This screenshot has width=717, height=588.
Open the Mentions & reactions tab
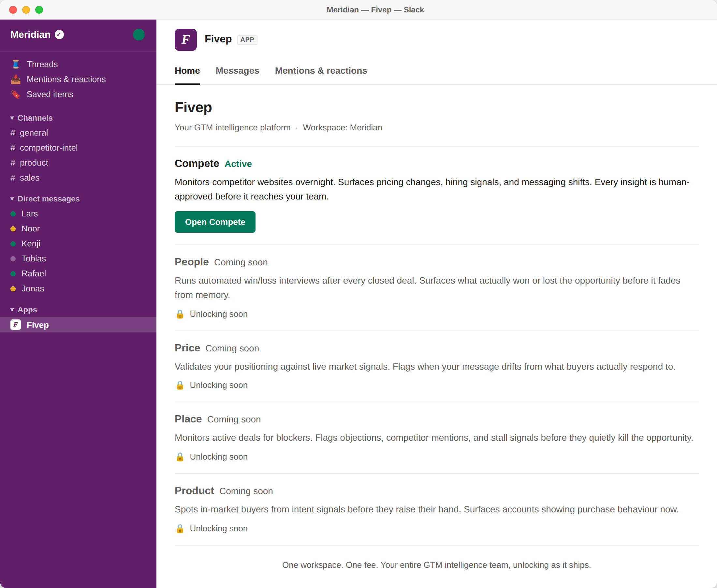pyautogui.click(x=321, y=71)
